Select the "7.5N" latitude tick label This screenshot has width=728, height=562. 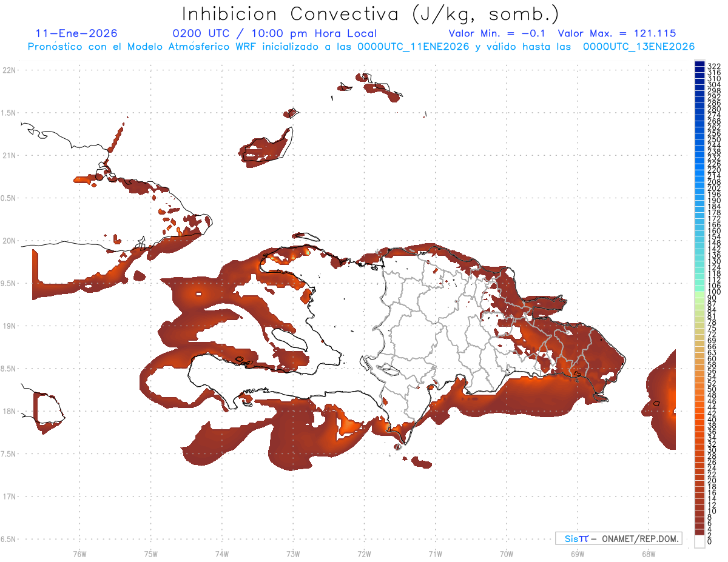(8, 454)
